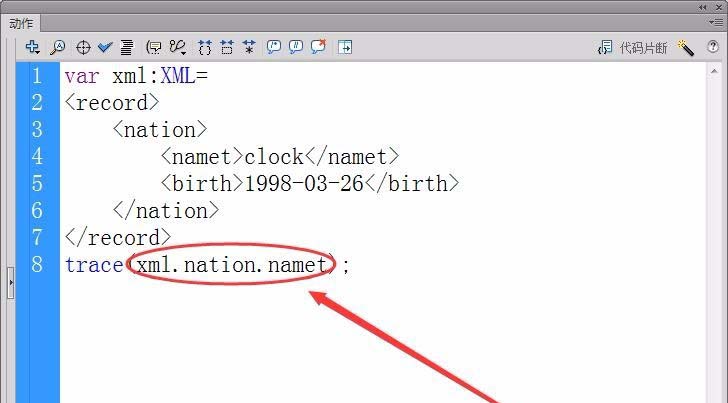Click the Find magnifier icon
Image resolution: width=728 pixels, height=403 pixels.
point(58,47)
